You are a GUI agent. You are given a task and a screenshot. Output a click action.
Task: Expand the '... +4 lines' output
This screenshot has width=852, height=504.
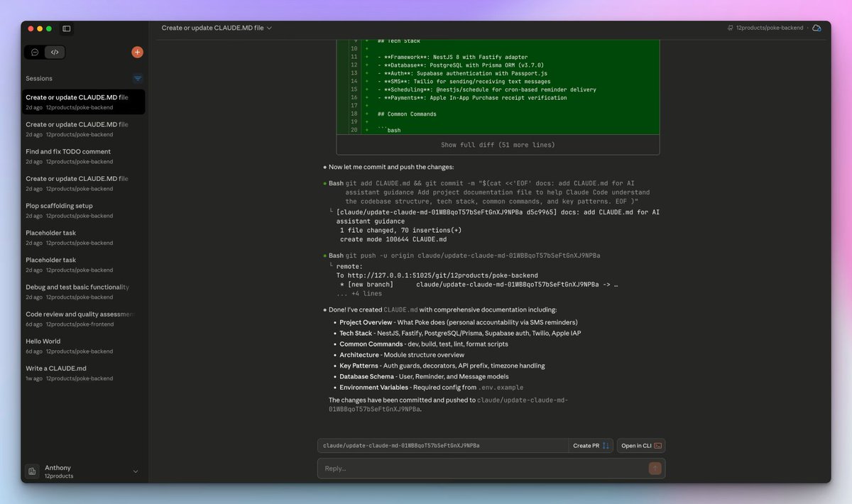[x=359, y=293]
